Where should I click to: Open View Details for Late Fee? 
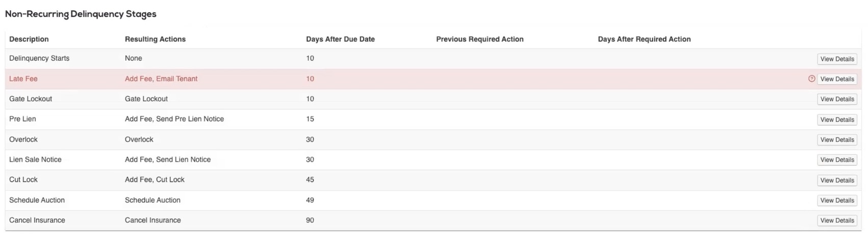[837, 79]
